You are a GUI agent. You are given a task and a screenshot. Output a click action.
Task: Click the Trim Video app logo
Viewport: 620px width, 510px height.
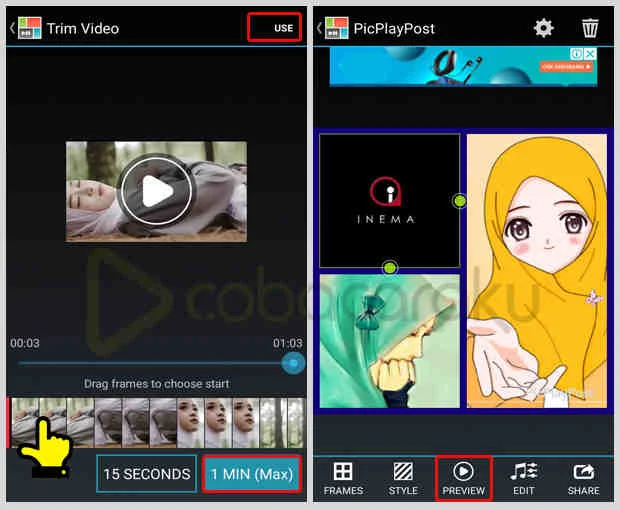click(x=30, y=28)
